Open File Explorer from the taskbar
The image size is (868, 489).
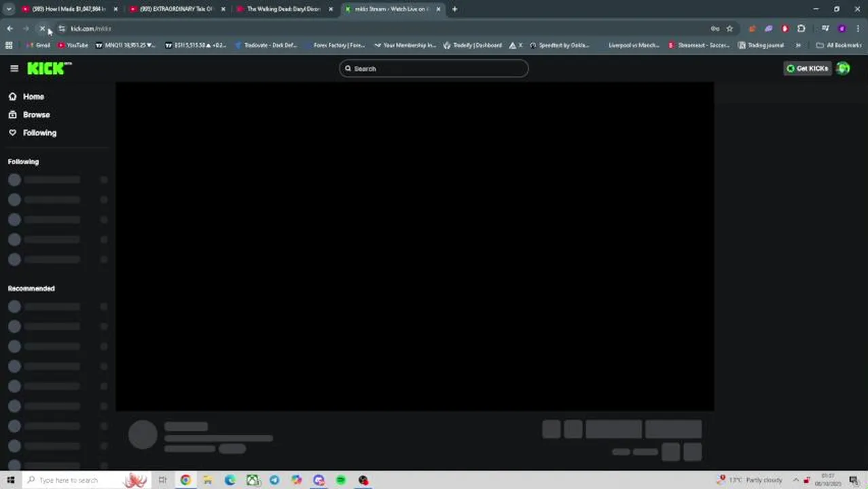coord(208,480)
